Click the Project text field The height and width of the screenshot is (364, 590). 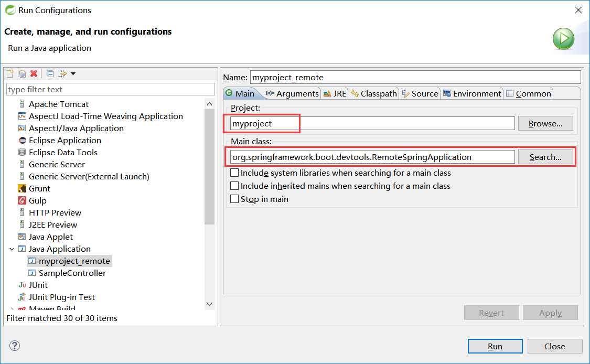click(x=372, y=123)
